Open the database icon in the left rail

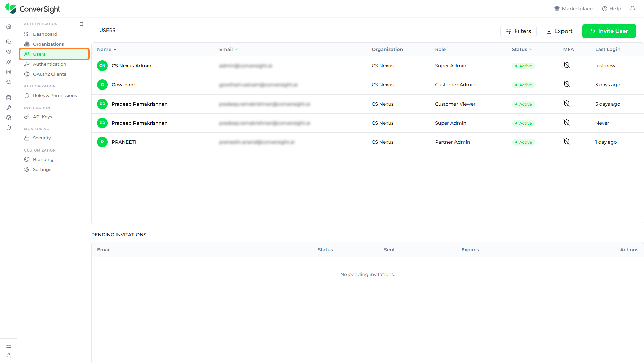[x=9, y=98]
